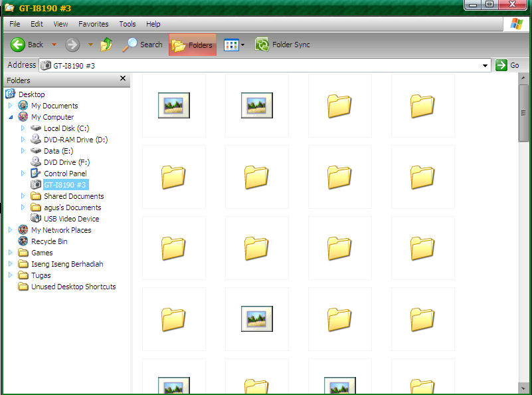The height and width of the screenshot is (395, 532).
Task: Select the DVD Drive (F:) icon
Action: pyautogui.click(x=36, y=162)
